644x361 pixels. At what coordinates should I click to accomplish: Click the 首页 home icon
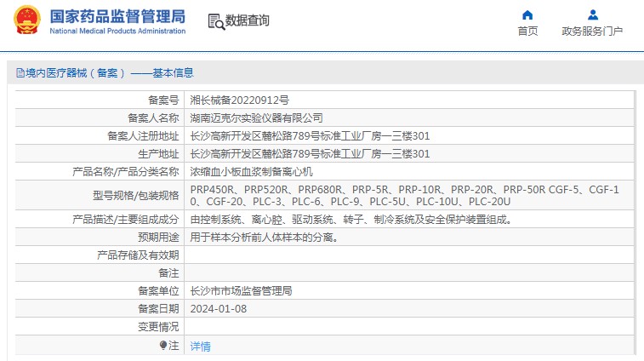527,15
